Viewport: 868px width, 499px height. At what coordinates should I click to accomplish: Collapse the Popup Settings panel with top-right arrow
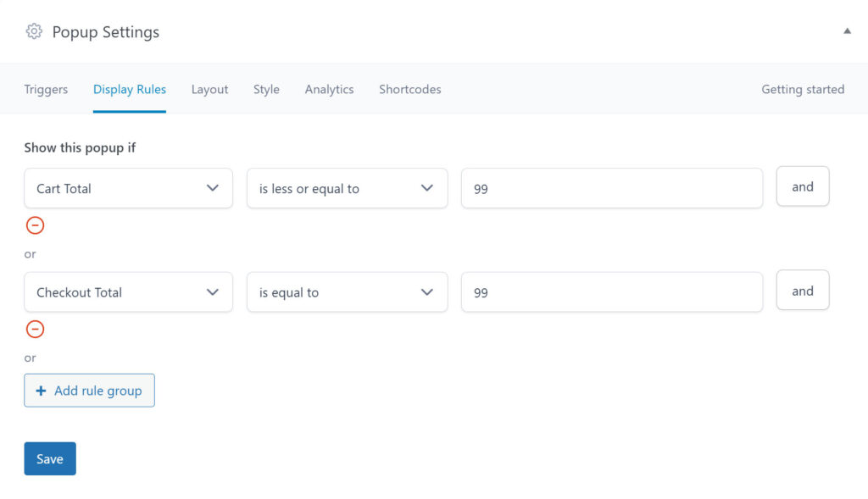point(847,29)
